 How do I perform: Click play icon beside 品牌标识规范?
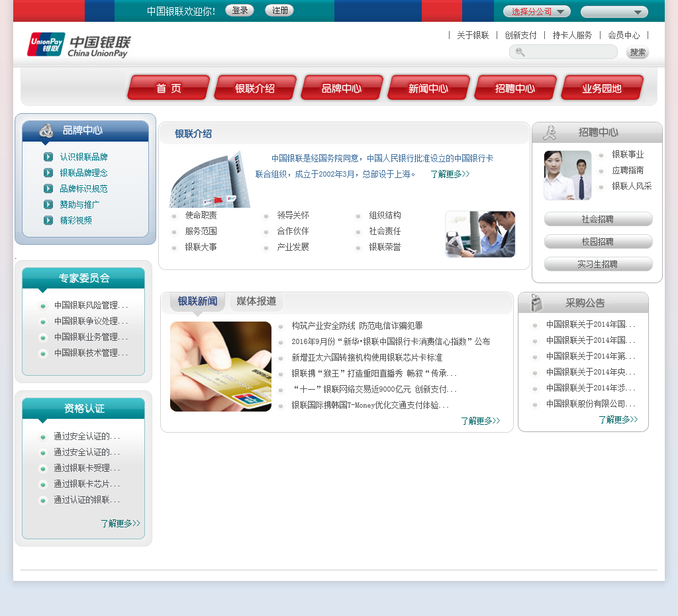click(48, 189)
